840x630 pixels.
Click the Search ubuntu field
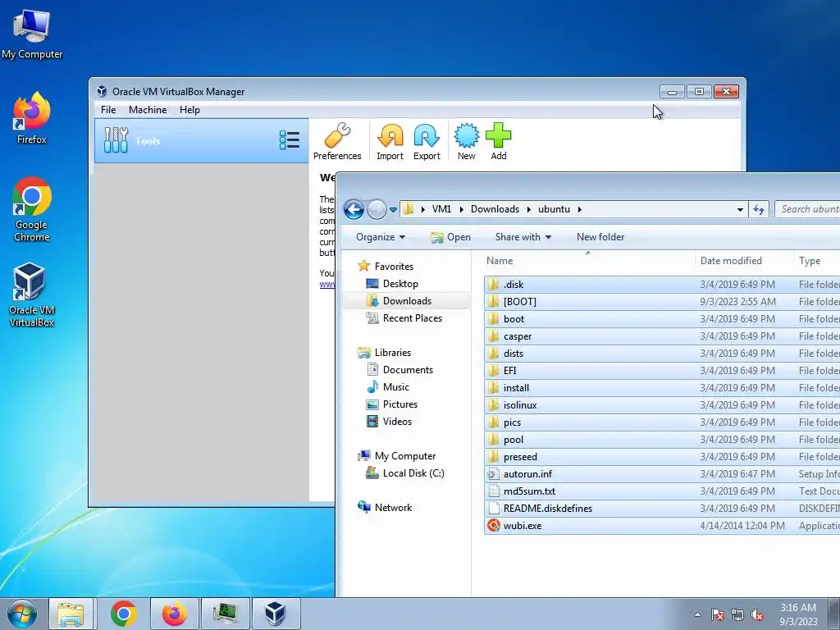point(808,209)
